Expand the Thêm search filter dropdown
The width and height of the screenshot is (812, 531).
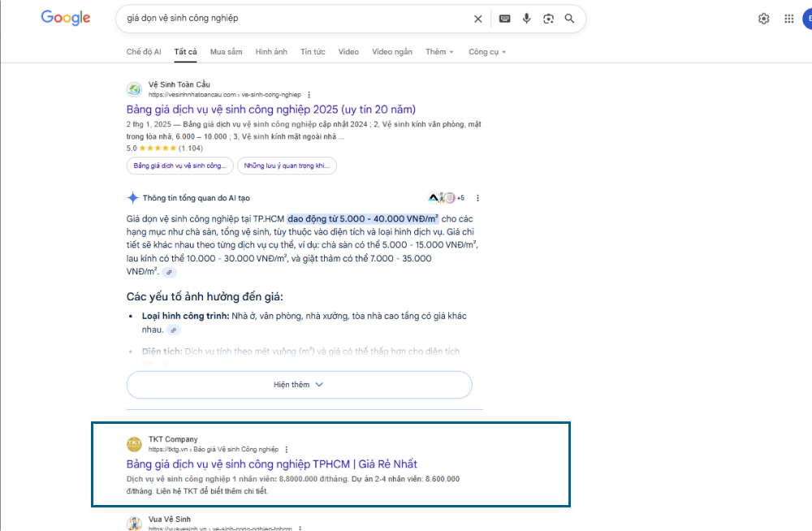[440, 52]
